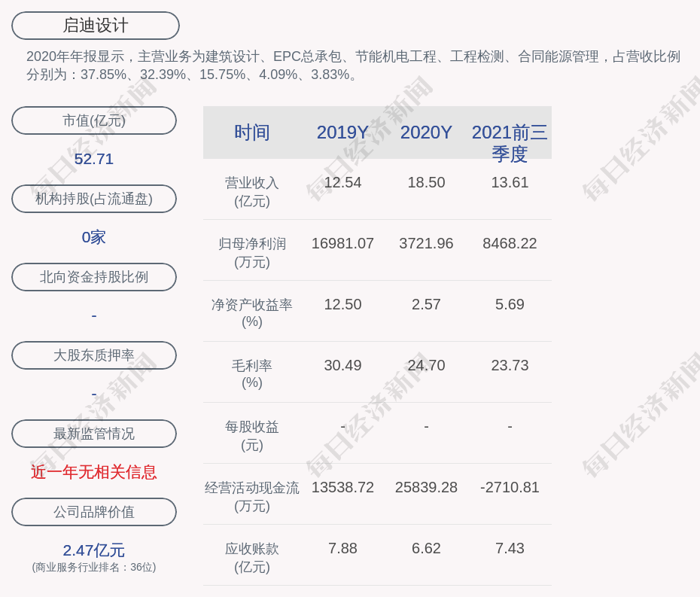700x597 pixels.
Task: Select the 2019Y column header
Action: coord(342,132)
